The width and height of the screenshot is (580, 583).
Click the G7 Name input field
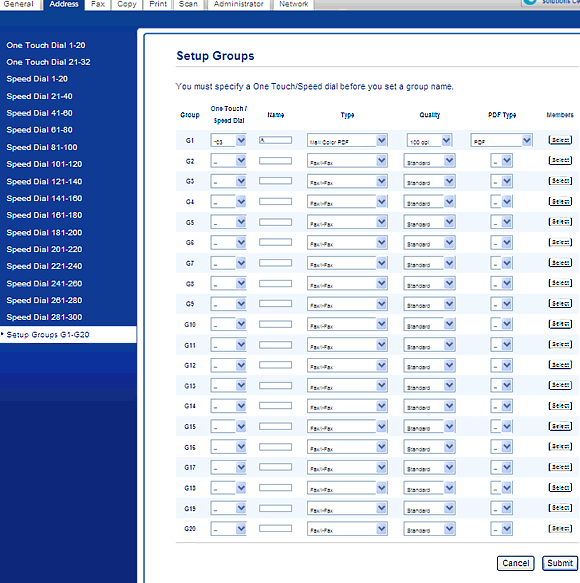[276, 263]
